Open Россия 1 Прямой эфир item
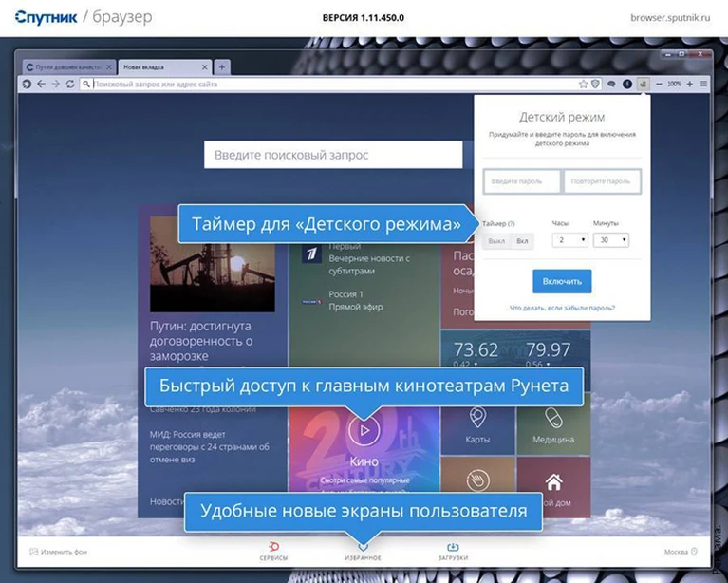Screen dimensions: 728x583 pos(343,301)
